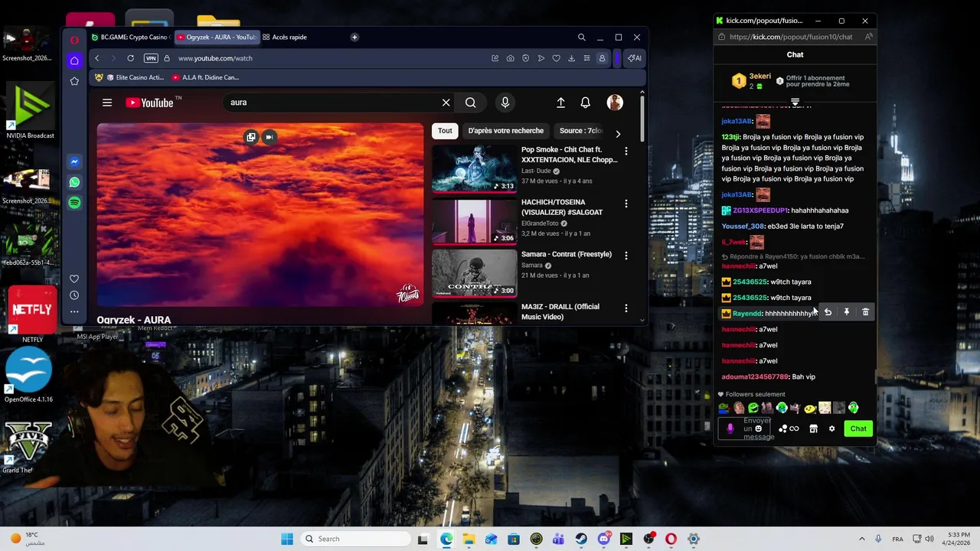Open Opera bookmarks star in sidebar
Screen dimensions: 980x551
click(x=74, y=81)
